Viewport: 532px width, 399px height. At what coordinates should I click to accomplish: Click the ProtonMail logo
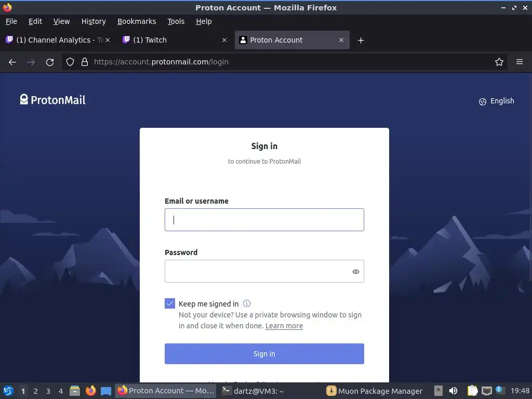coord(52,100)
